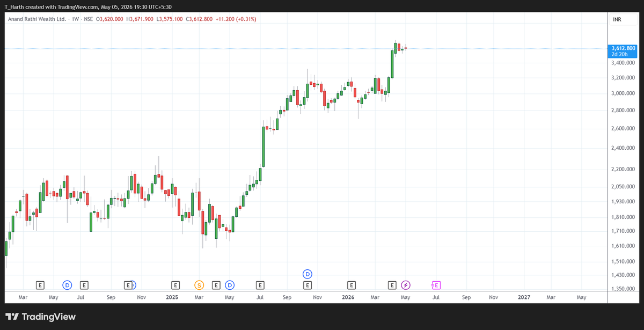Click the 1,810.000 price axis label
Image resolution: width=644 pixels, height=330 pixels.
623,217
